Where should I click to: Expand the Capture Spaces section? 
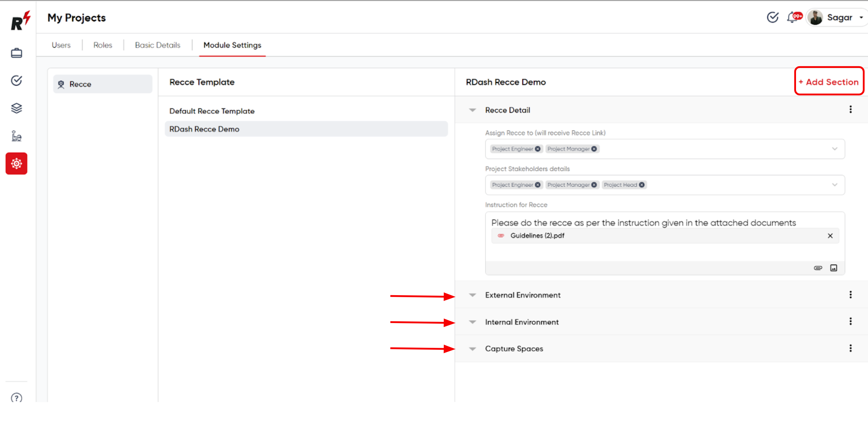[472, 348]
